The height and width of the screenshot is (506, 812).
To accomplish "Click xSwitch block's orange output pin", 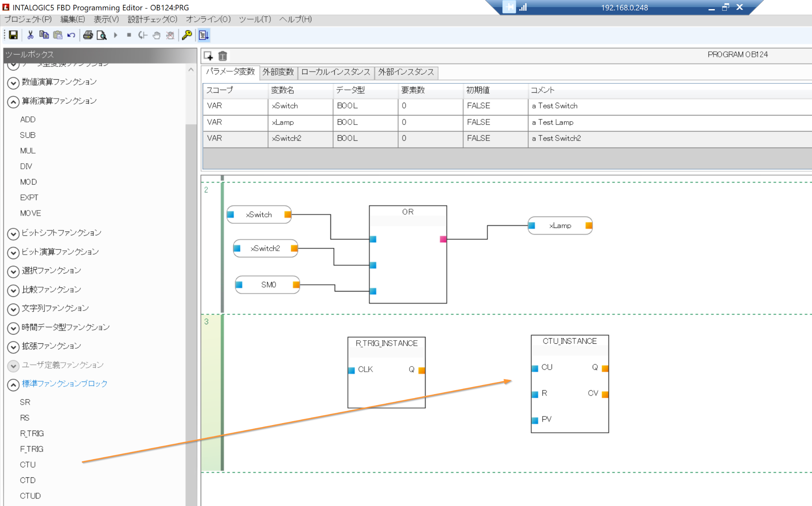I will point(288,215).
